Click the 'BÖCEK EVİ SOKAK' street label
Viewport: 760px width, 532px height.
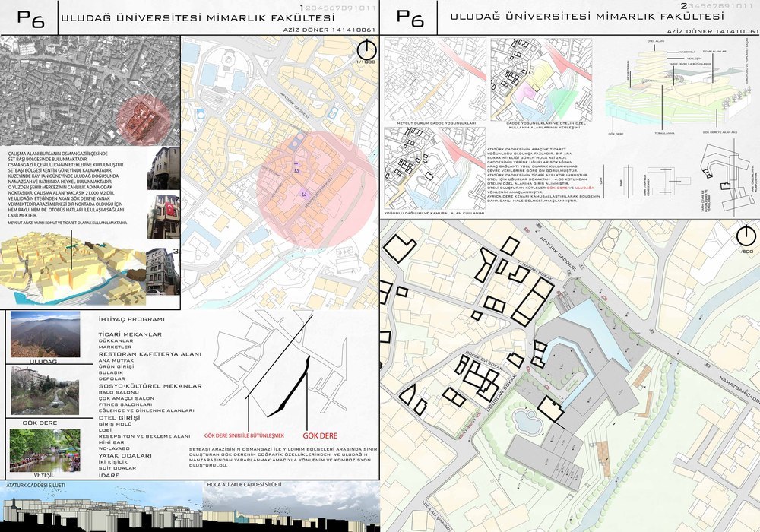click(483, 361)
